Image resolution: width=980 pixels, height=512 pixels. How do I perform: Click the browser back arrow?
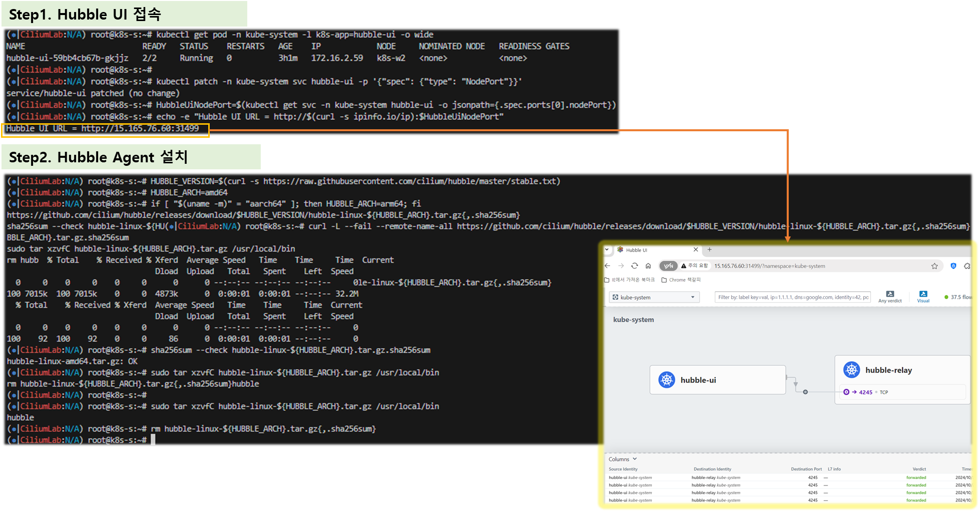pyautogui.click(x=608, y=266)
